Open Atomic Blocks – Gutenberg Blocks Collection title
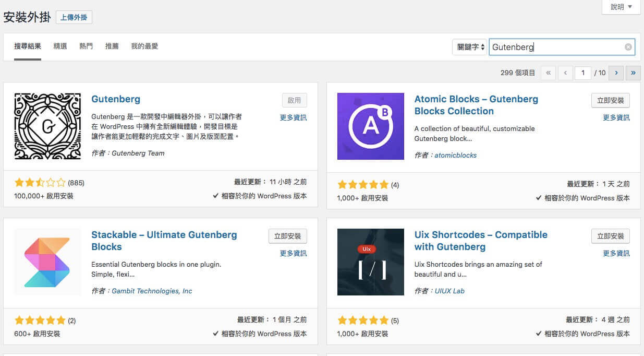This screenshot has width=644, height=356. click(x=476, y=105)
